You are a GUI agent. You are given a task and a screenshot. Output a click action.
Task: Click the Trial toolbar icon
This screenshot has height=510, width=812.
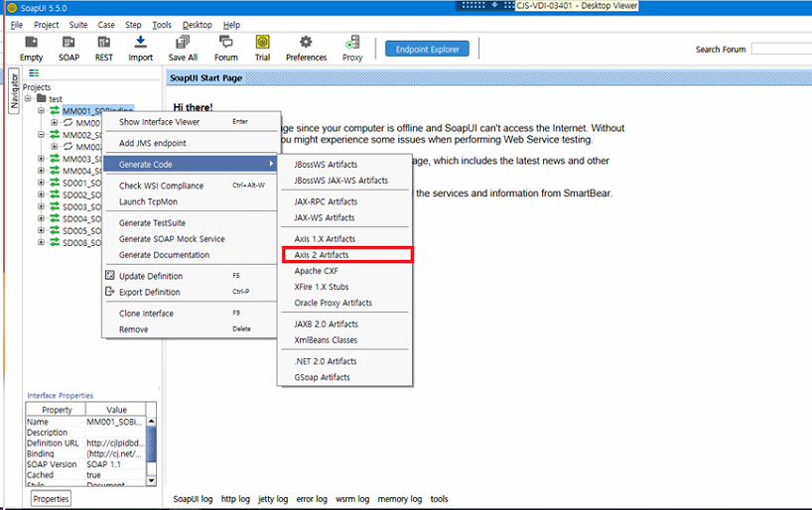(262, 42)
